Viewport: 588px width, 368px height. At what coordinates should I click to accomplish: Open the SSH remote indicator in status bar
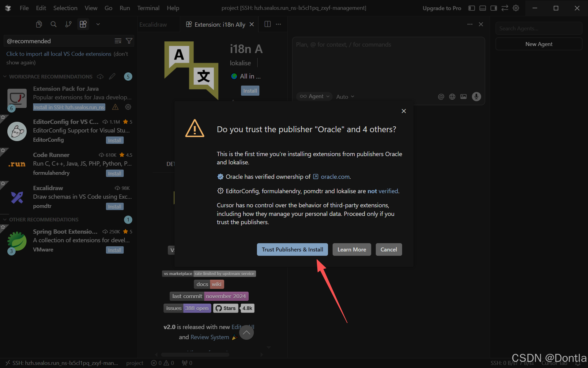(x=62, y=363)
